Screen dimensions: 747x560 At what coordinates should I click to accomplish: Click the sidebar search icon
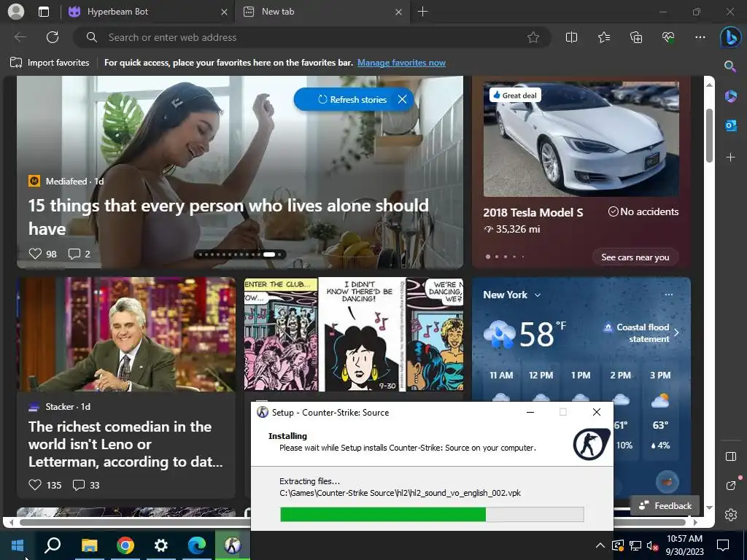[729, 66]
